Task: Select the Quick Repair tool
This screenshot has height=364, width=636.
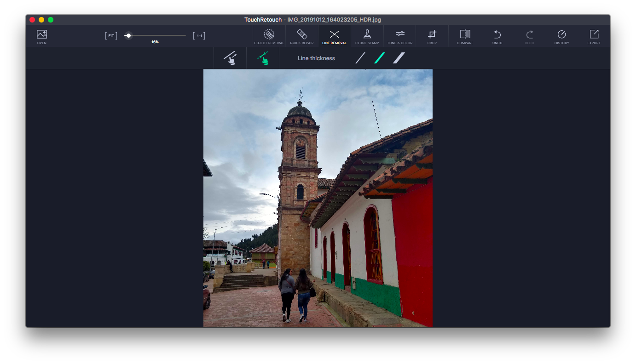Action: 301,36
